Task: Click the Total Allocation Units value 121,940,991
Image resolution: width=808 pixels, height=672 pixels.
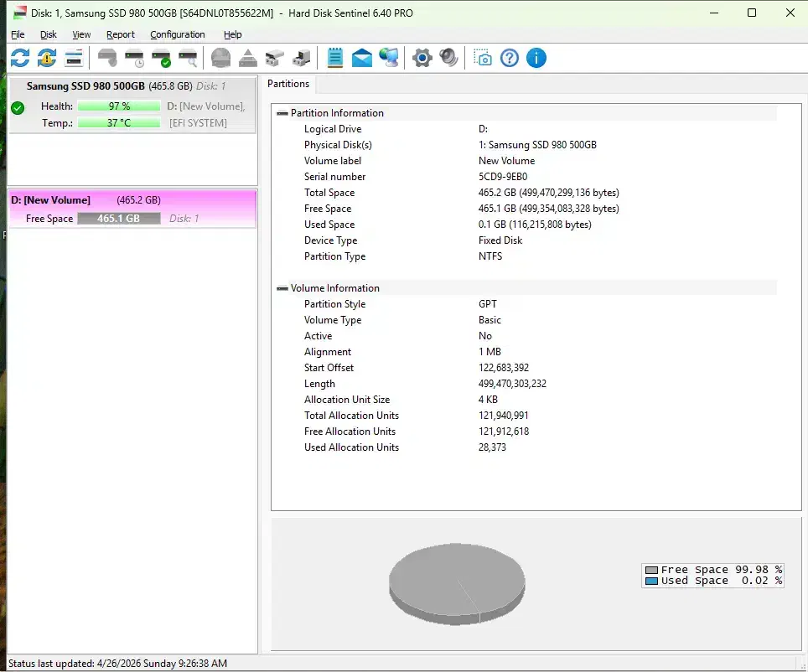Action: (x=503, y=416)
